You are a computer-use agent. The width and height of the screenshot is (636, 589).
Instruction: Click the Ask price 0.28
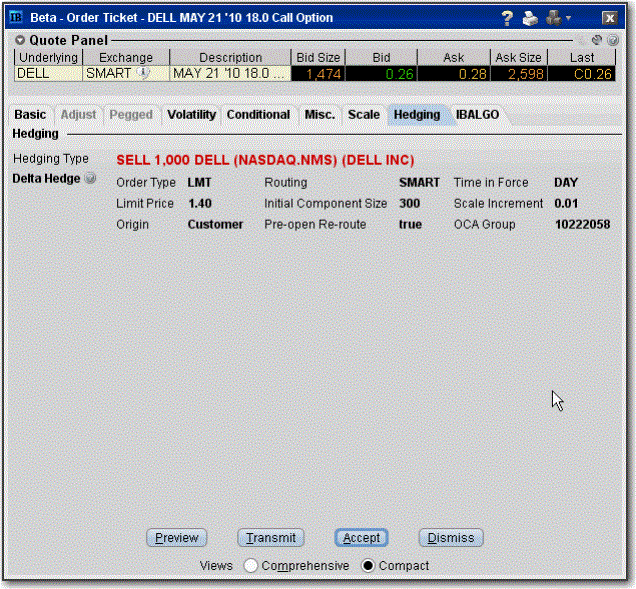pyautogui.click(x=454, y=74)
